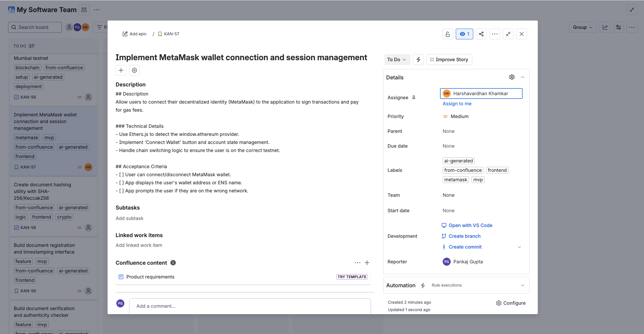
Task: Open the board toolbar three-dot menu
Action: tap(632, 27)
